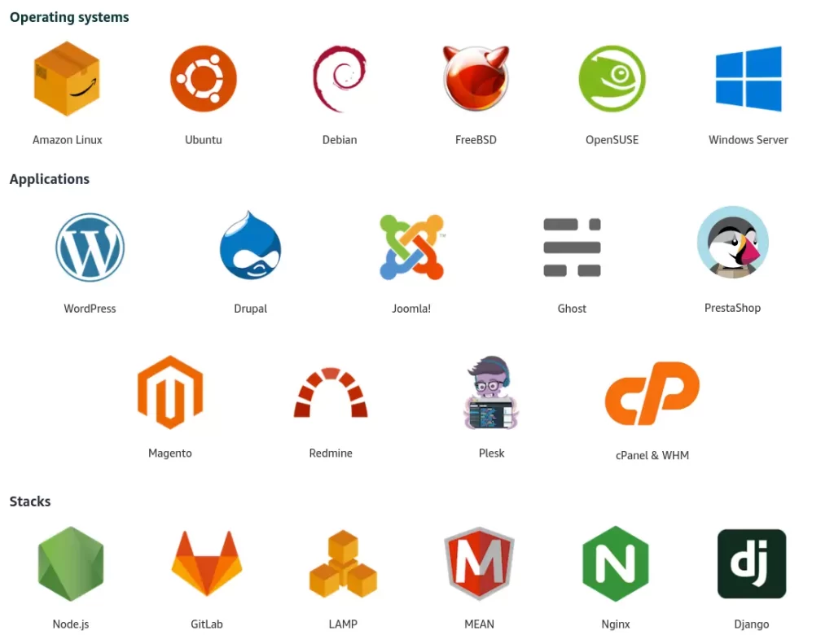The height and width of the screenshot is (644, 834).
Task: Select the cPanel & WHM logo icon
Action: pos(652,393)
